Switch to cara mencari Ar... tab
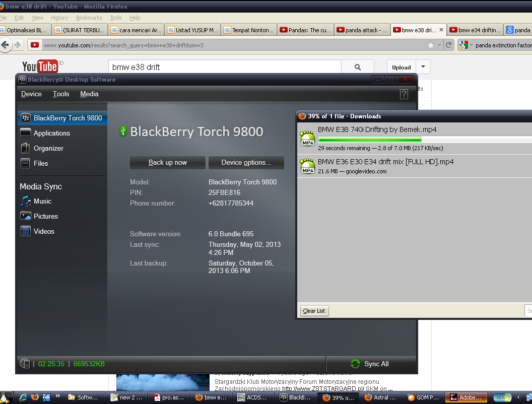 tap(137, 30)
